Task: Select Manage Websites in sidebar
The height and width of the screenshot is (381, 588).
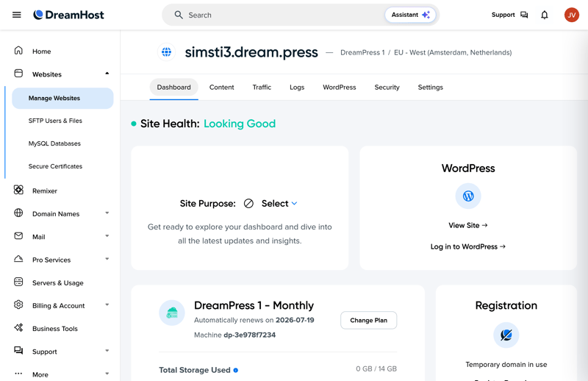Action: (x=62, y=98)
